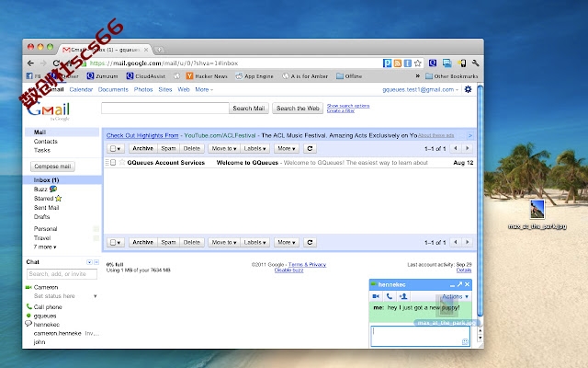
Task: Open the Zumzum bookmark
Action: (102, 76)
